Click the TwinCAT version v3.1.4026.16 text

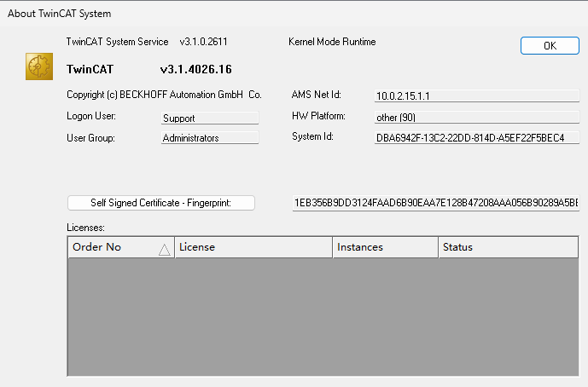[x=195, y=69]
